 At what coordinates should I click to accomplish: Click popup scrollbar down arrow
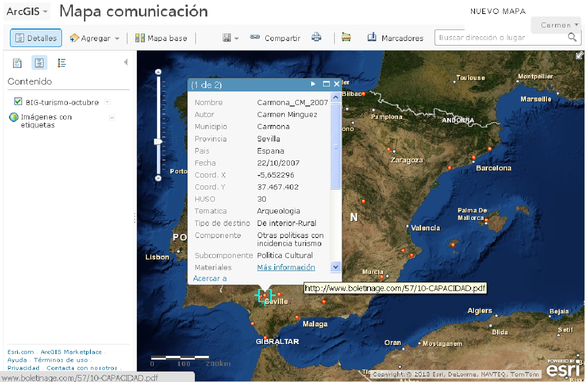pyautogui.click(x=336, y=267)
